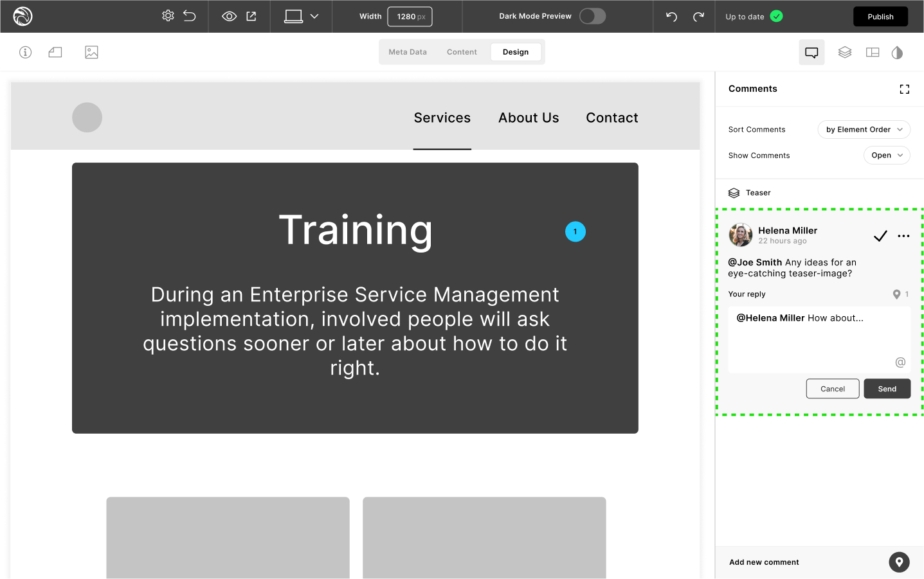Image resolution: width=924 pixels, height=579 pixels.
Task: Click the Publish button
Action: (x=880, y=17)
